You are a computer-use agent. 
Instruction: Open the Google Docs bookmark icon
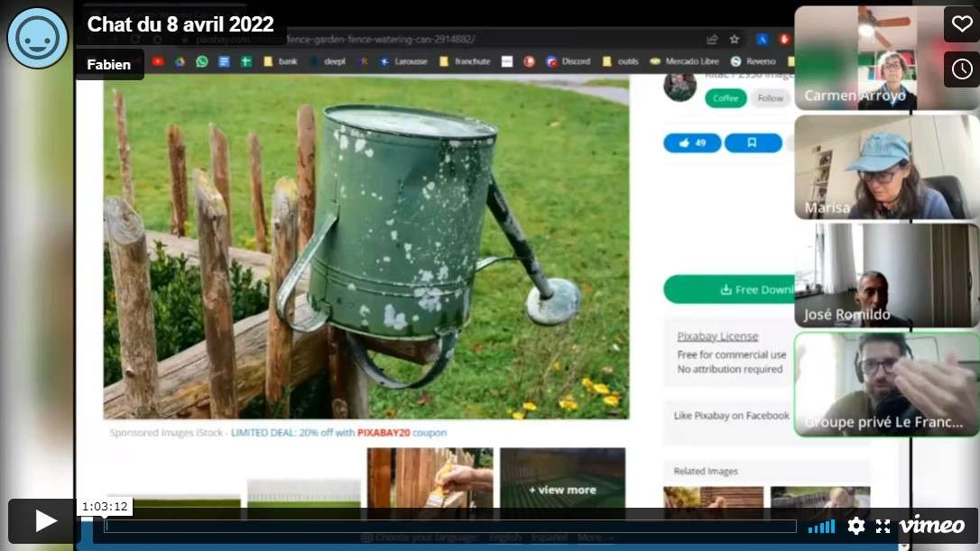pyautogui.click(x=224, y=61)
